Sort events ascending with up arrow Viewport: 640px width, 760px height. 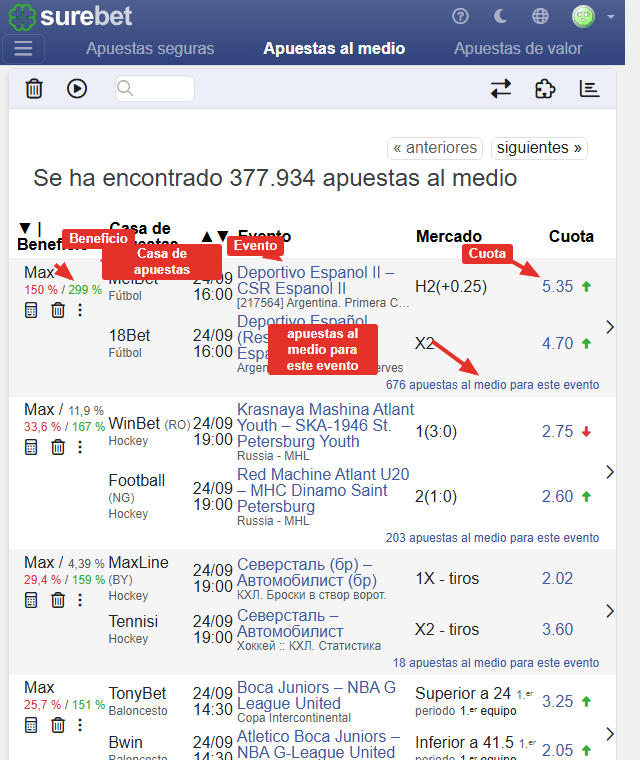coord(207,237)
